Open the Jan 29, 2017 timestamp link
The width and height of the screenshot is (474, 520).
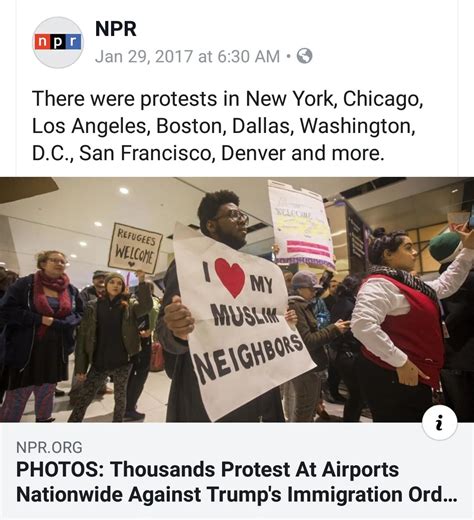click(x=187, y=56)
